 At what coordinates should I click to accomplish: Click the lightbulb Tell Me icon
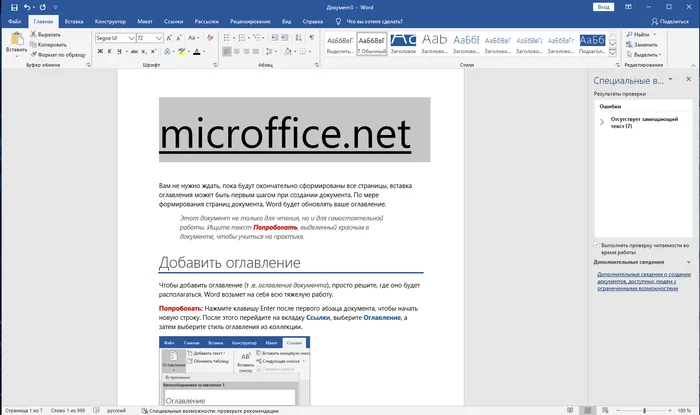click(338, 21)
